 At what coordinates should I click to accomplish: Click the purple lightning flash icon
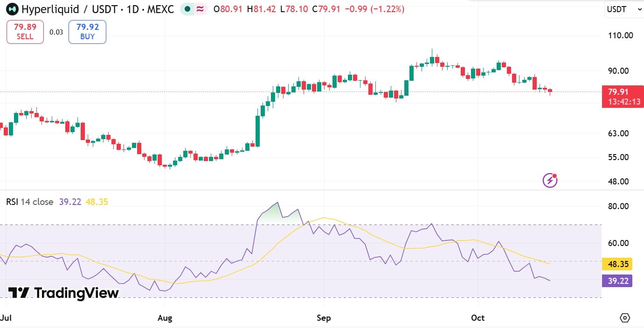click(550, 180)
